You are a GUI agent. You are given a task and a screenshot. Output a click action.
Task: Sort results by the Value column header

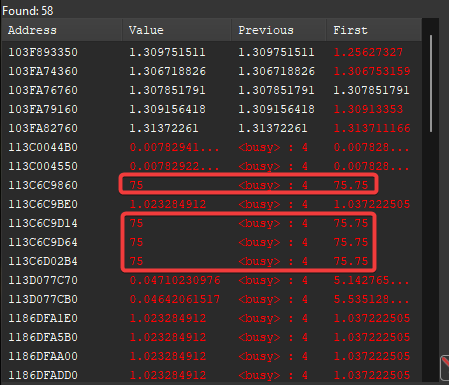pyautogui.click(x=177, y=30)
